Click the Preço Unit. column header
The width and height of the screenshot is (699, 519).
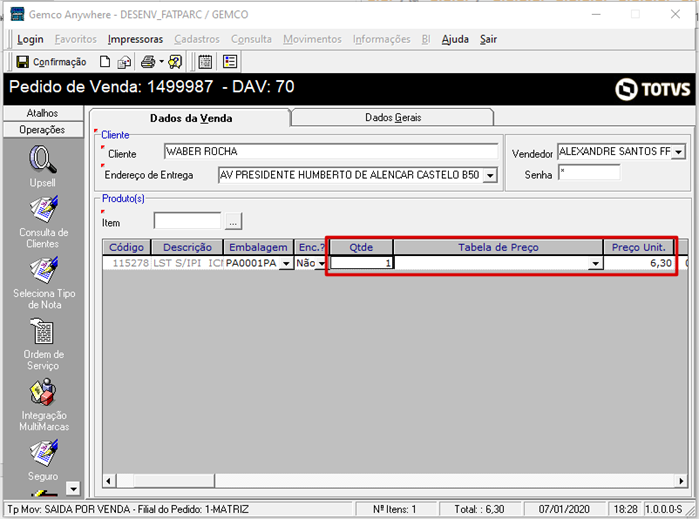[638, 247]
